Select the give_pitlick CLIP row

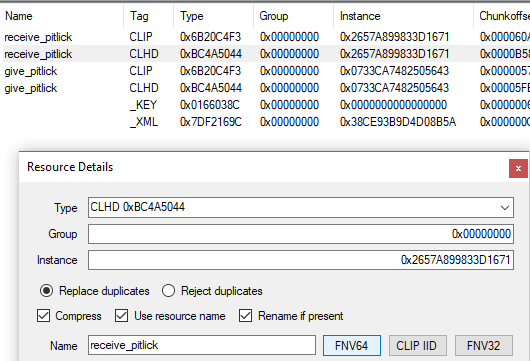[x=266, y=71]
